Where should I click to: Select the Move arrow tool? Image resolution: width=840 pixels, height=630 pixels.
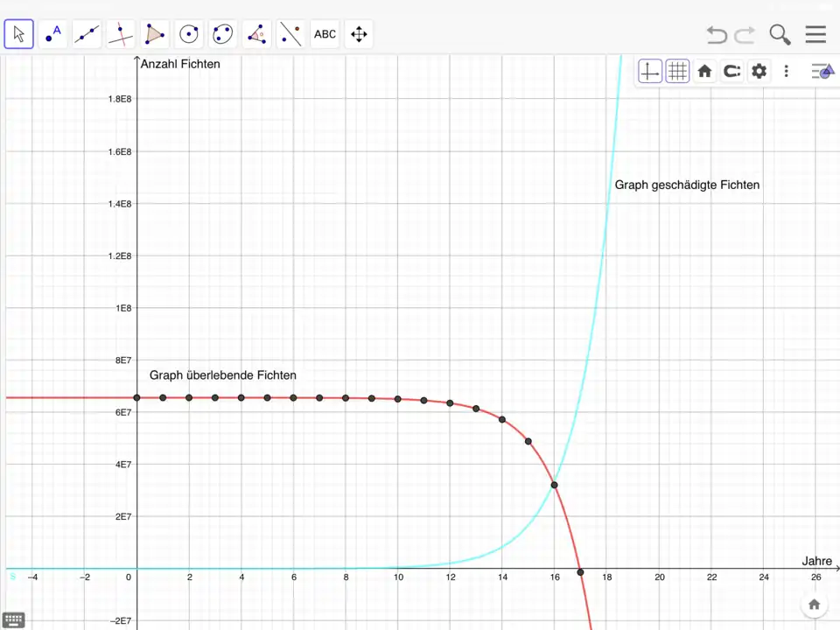tap(19, 34)
